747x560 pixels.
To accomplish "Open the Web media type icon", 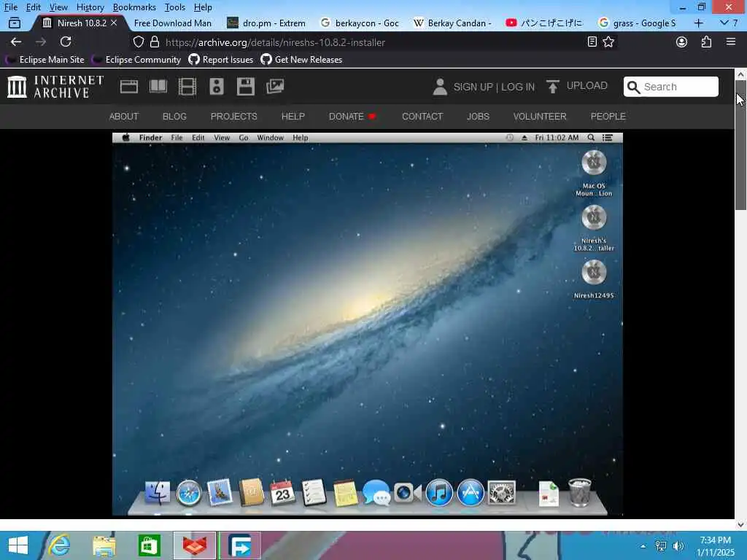I will pyautogui.click(x=128, y=87).
